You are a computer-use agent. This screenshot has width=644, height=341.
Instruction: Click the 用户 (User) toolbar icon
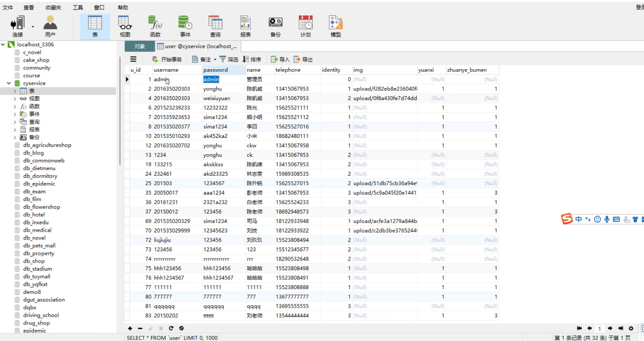click(50, 26)
